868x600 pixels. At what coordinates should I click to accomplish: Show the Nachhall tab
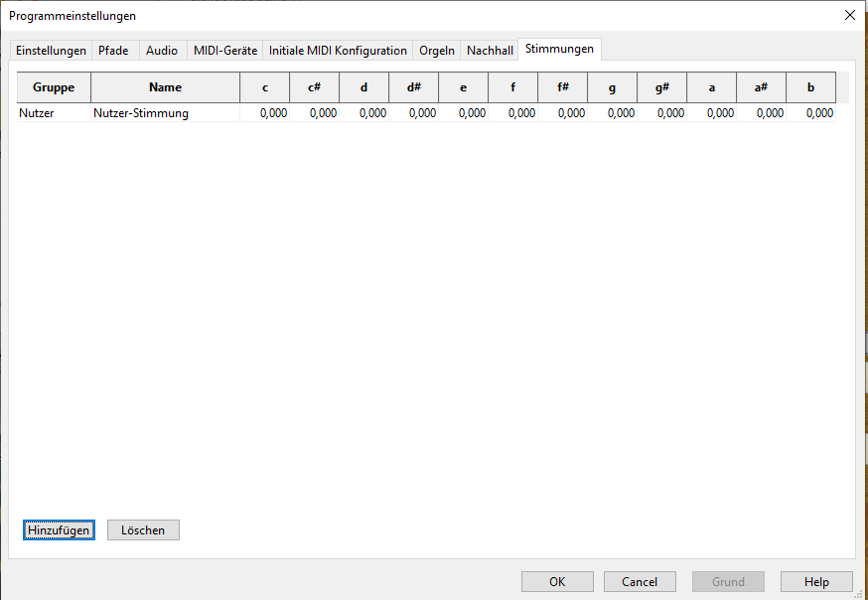(x=490, y=51)
